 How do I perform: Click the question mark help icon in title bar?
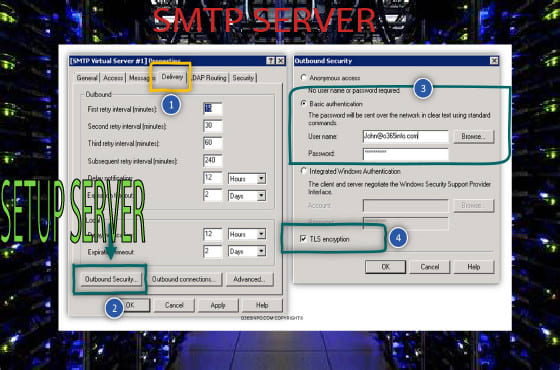pos(271,61)
